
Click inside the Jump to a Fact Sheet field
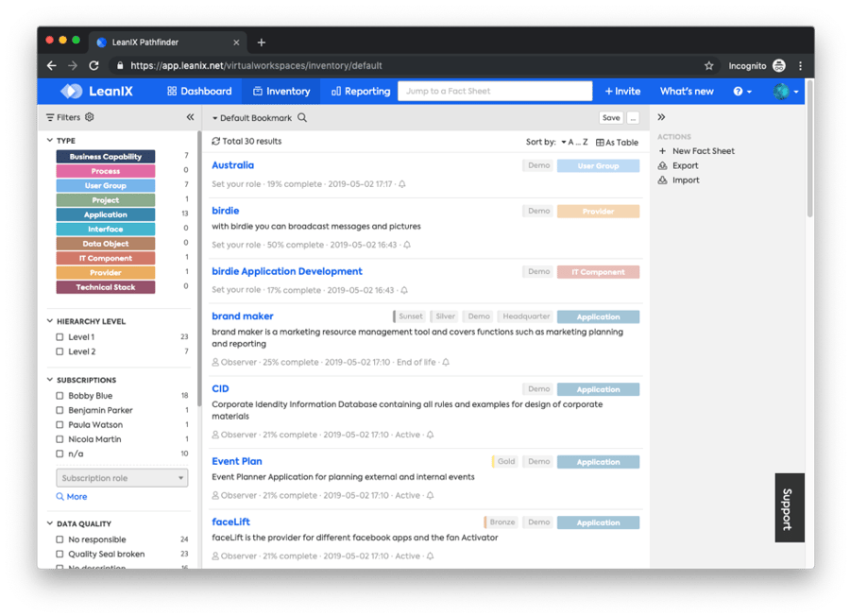tap(495, 91)
